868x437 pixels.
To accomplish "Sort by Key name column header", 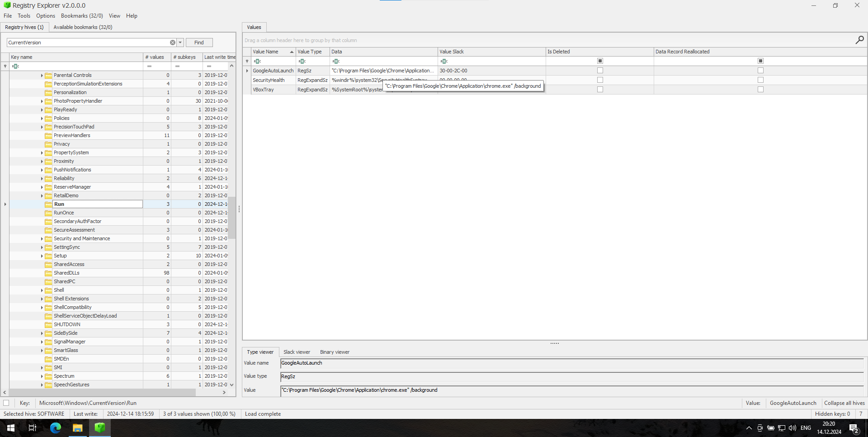I will [x=76, y=57].
